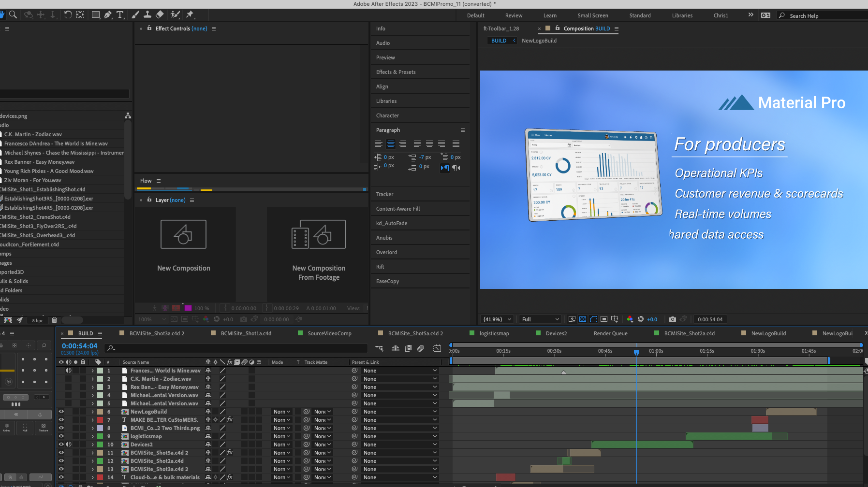
Task: Click the label color swatch of layer 7
Action: (x=100, y=420)
